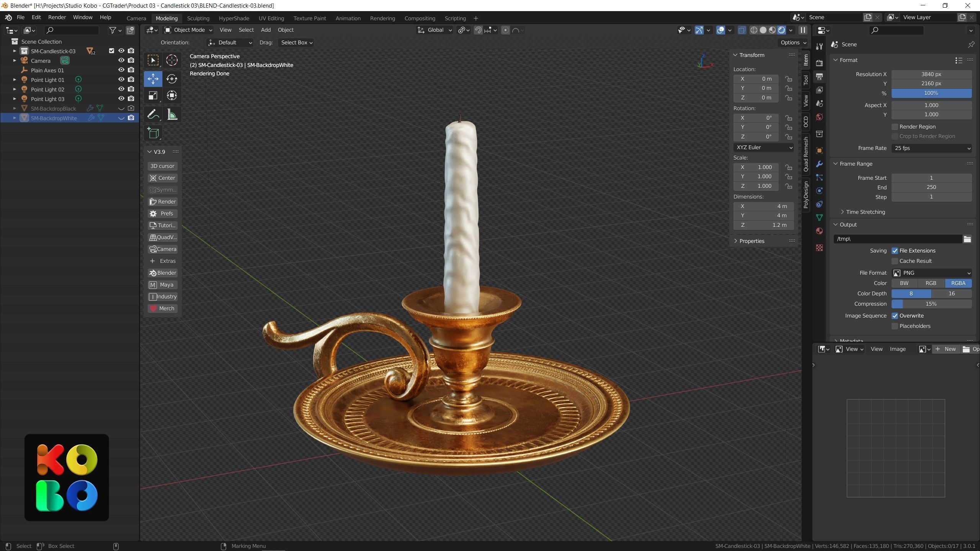This screenshot has width=980, height=551.
Task: Pause viewport rendering preview
Action: click(x=803, y=30)
